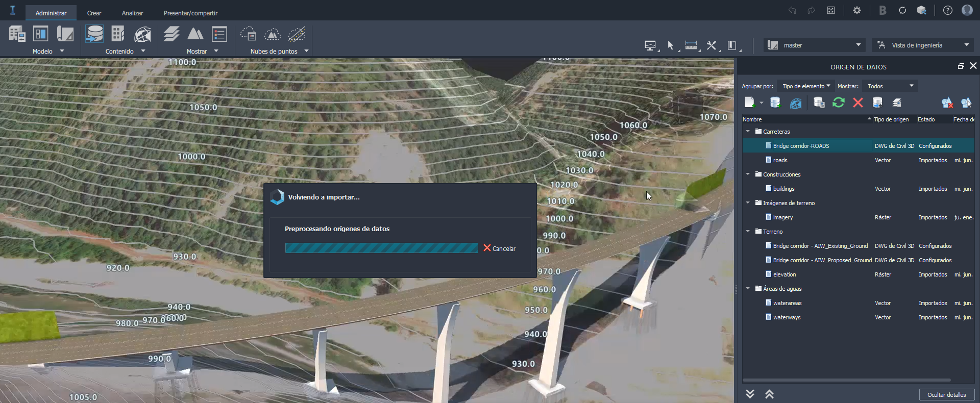Image resolution: width=980 pixels, height=403 pixels.
Task: Open the settings gear icon
Action: (857, 10)
